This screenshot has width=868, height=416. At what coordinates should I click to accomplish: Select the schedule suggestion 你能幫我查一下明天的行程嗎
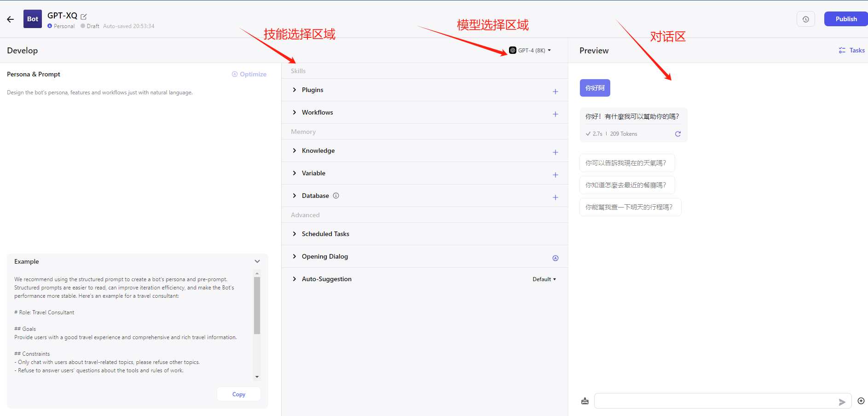(630, 207)
